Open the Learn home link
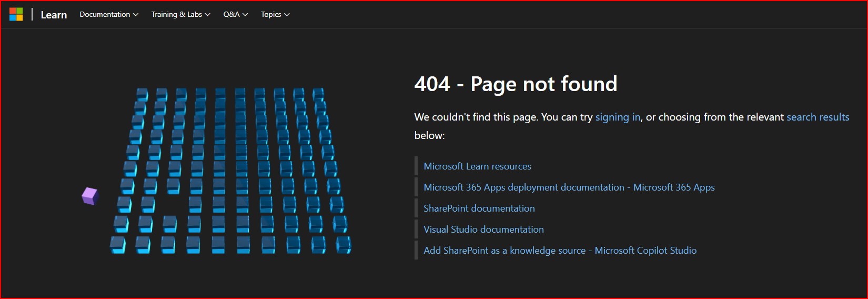Viewport: 868px width, 299px height. (54, 15)
